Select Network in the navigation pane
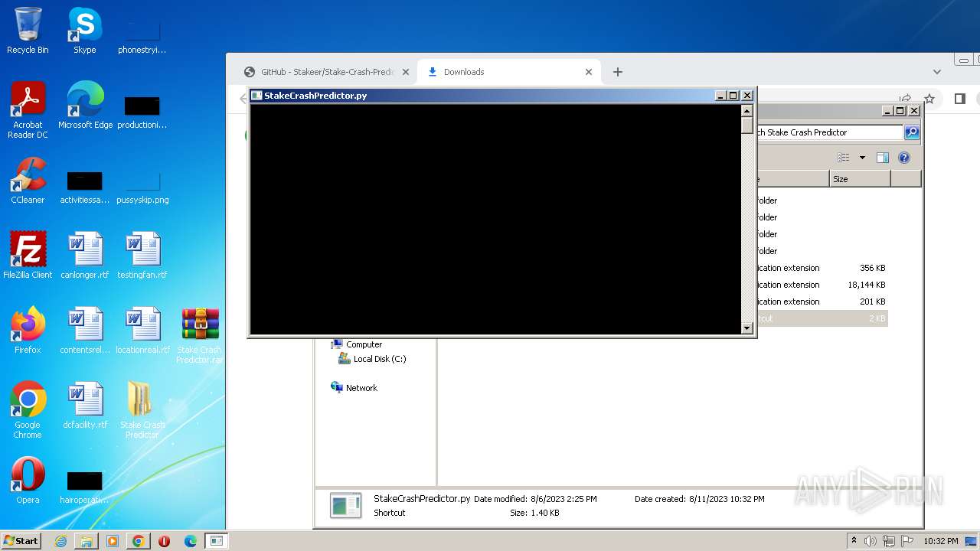This screenshot has width=980, height=551. (x=361, y=388)
